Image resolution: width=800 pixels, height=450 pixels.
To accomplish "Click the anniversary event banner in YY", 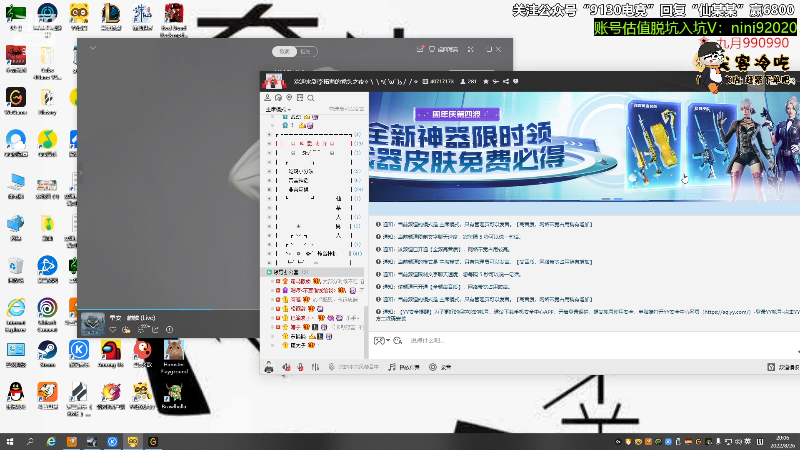I will [x=584, y=147].
